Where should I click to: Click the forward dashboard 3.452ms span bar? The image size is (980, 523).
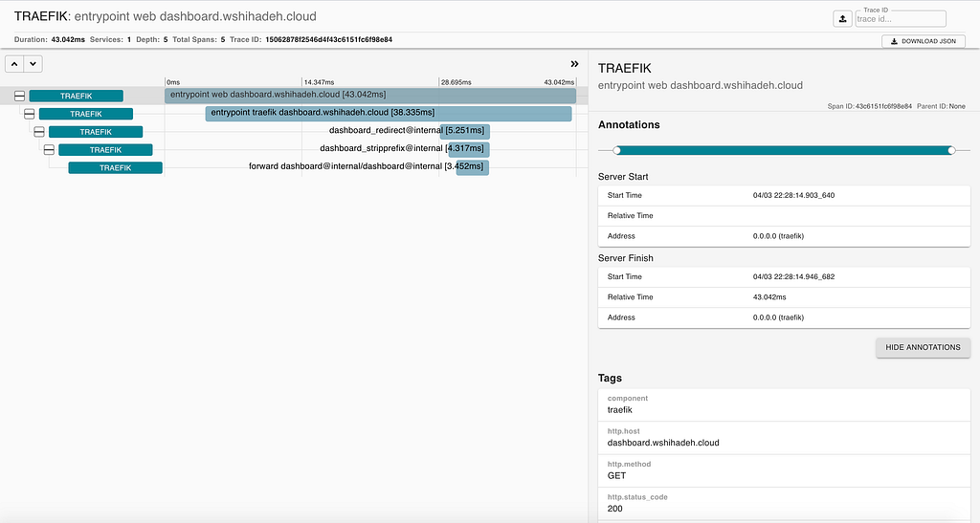(473, 167)
